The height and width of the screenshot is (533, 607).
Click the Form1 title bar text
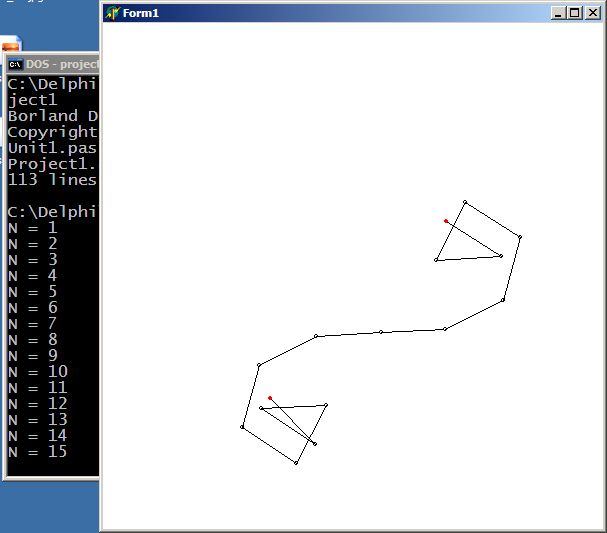tap(140, 13)
